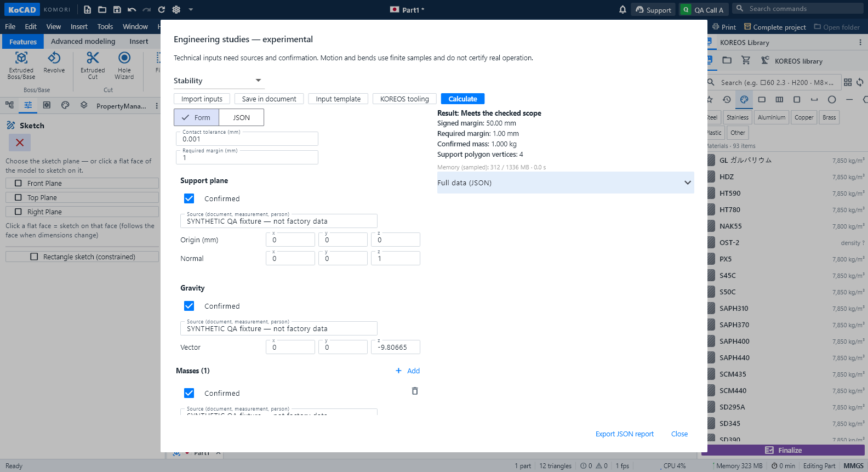The width and height of the screenshot is (868, 472).
Task: Click the Contact tolerance input field
Action: click(x=247, y=139)
